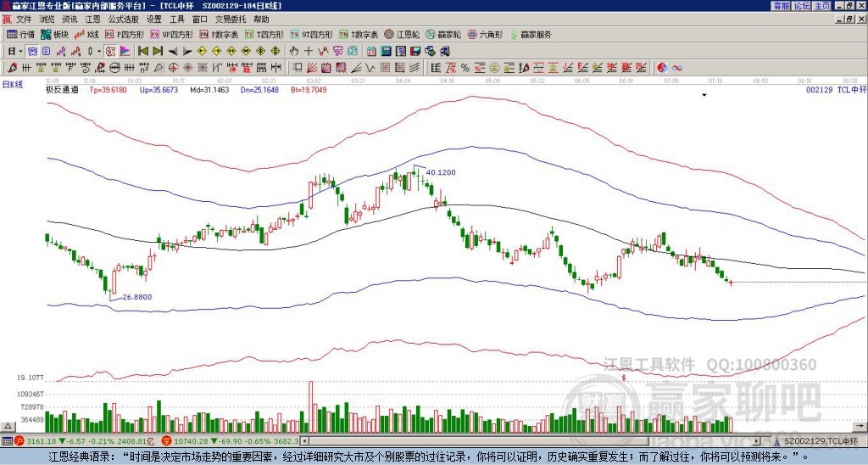Click the black left arrow icon

(x=173, y=52)
